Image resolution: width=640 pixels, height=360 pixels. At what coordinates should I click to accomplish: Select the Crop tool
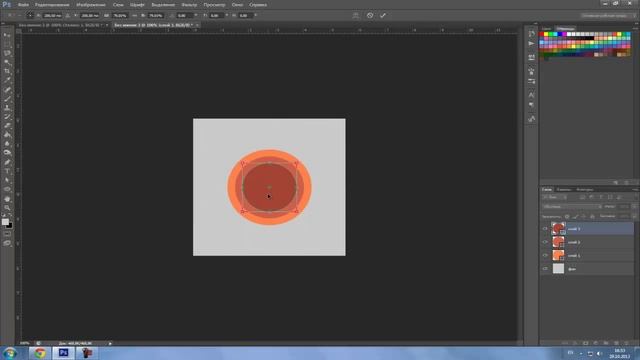click(7, 71)
